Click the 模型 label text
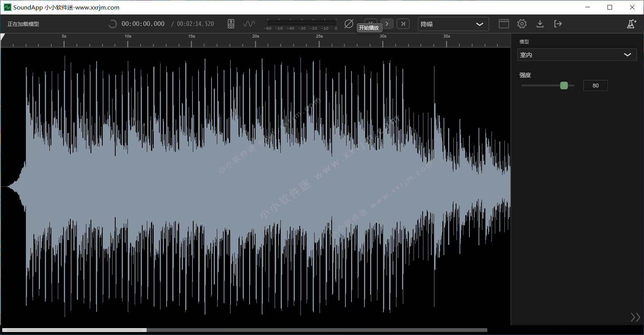Image resolution: width=644 pixels, height=335 pixels. (524, 42)
